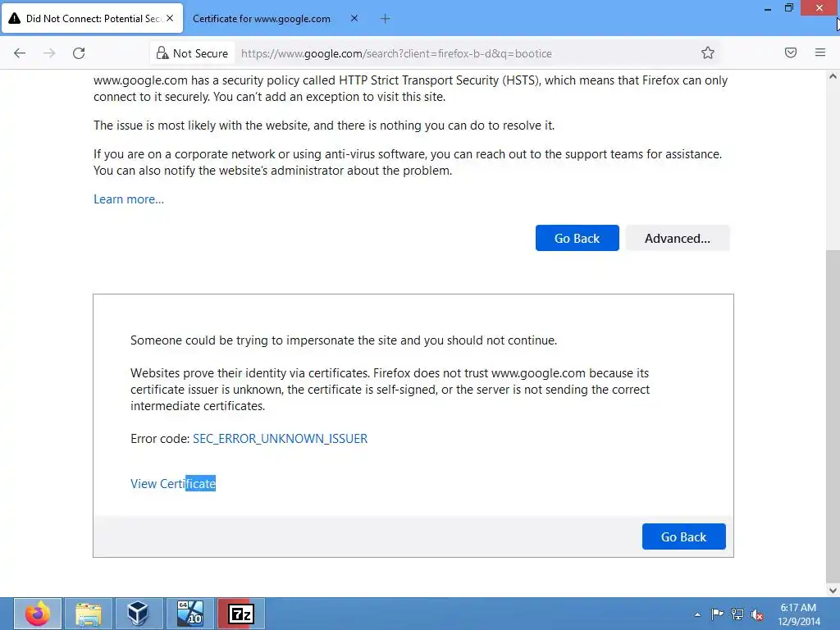The height and width of the screenshot is (630, 840).
Task: Click the Advanced... button
Action: tap(677, 239)
